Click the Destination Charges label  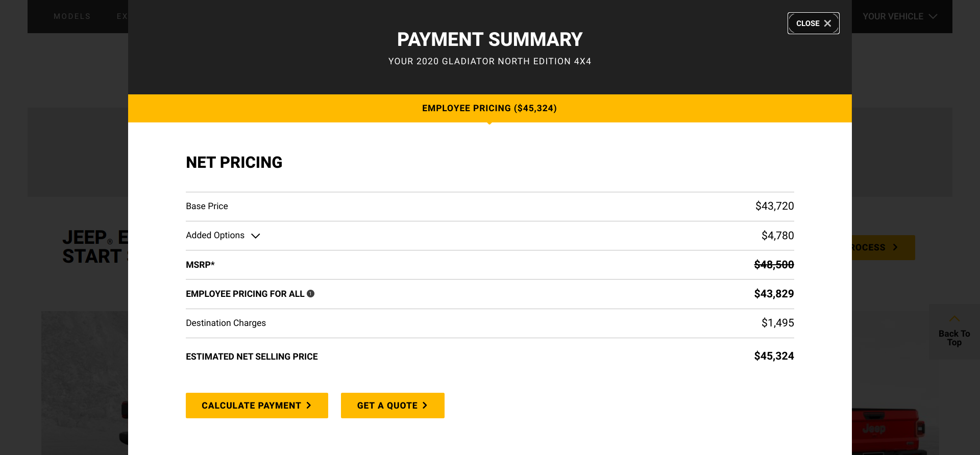tap(226, 323)
